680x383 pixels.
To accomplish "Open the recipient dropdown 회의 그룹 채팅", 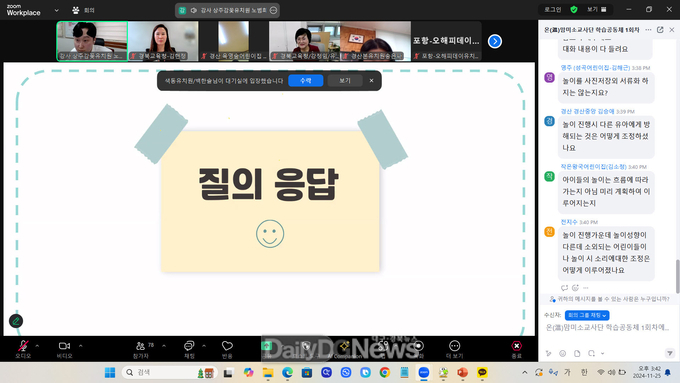I will (x=587, y=315).
